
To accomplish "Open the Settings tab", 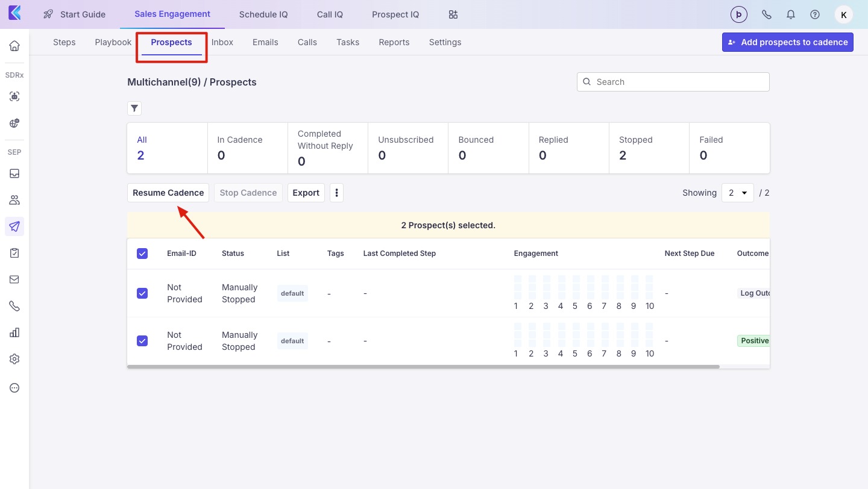I will click(445, 42).
